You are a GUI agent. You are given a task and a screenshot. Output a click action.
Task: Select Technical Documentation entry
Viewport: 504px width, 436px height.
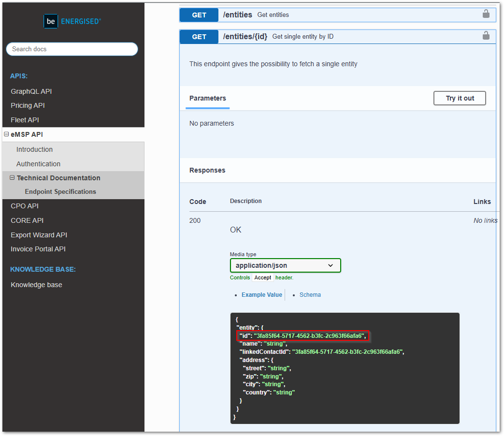click(58, 178)
